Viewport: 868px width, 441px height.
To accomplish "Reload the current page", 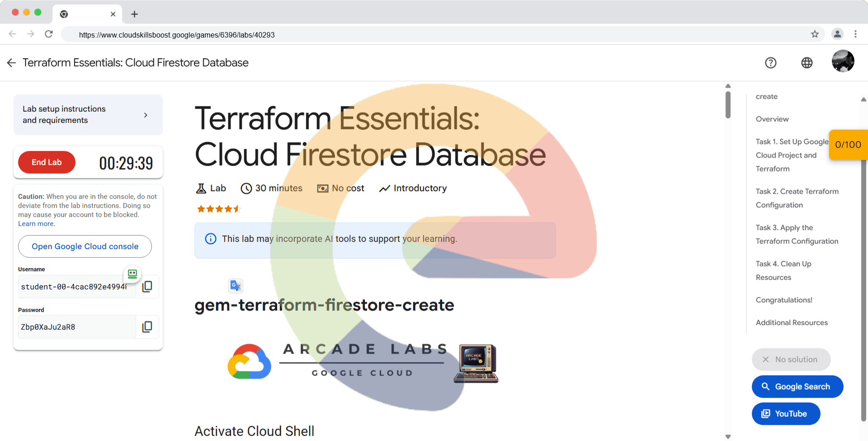I will point(49,34).
